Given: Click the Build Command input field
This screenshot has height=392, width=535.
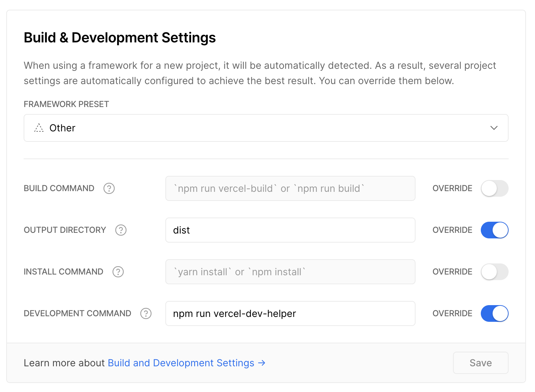Looking at the screenshot, I should click(x=290, y=188).
